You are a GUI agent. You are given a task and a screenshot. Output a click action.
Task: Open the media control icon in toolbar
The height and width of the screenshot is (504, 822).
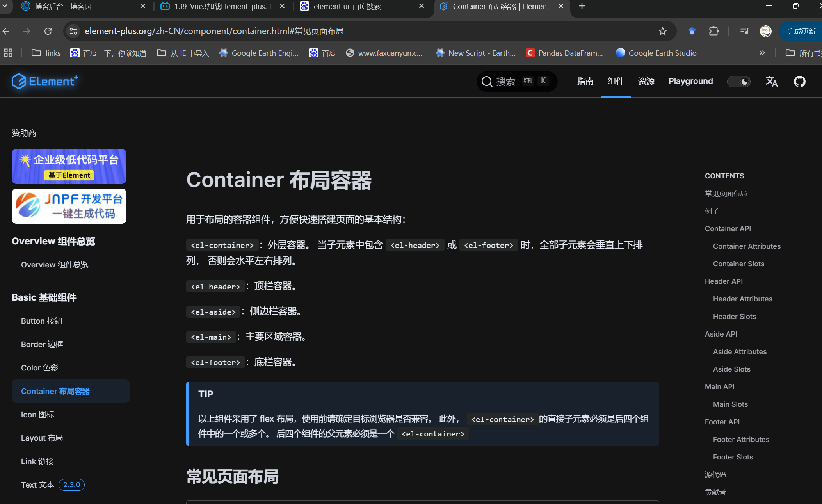(744, 31)
